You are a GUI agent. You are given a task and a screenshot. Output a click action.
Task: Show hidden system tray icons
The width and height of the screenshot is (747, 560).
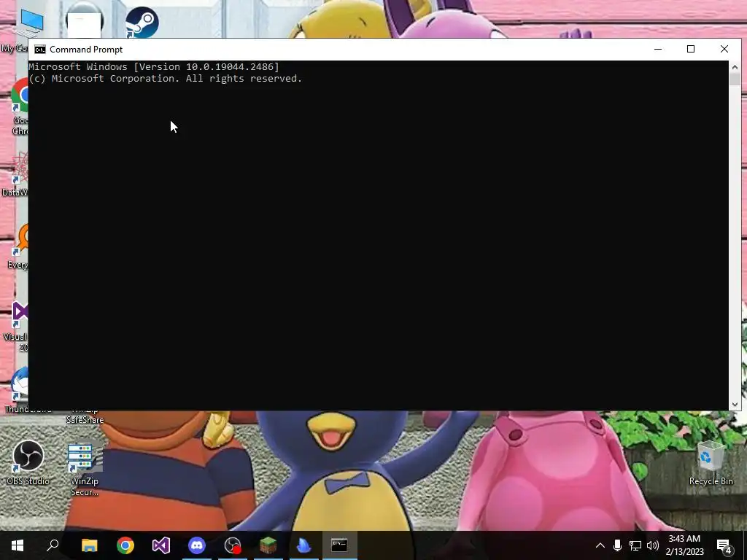600,545
